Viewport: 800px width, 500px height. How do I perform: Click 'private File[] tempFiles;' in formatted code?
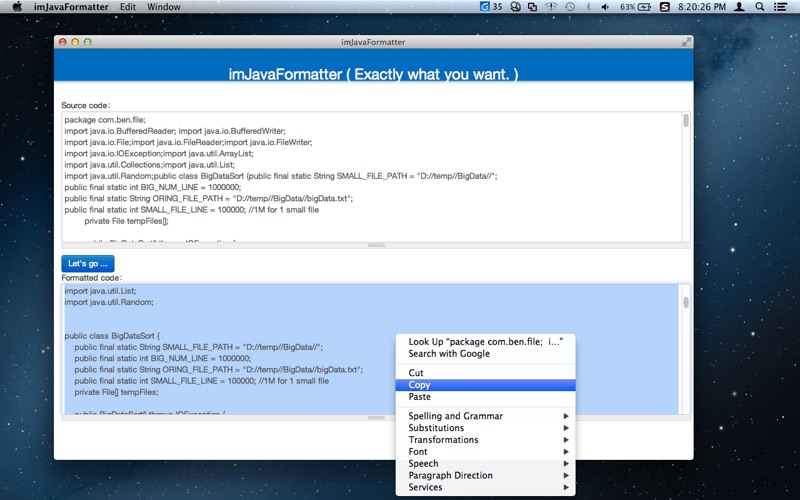(116, 392)
